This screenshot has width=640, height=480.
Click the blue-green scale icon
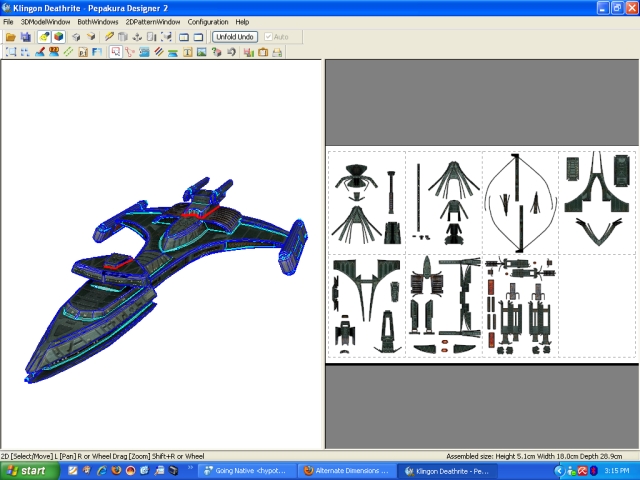[x=173, y=52]
